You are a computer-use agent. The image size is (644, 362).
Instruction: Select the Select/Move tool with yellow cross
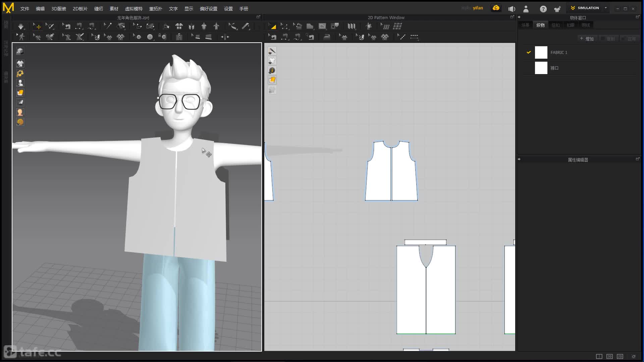click(37, 26)
